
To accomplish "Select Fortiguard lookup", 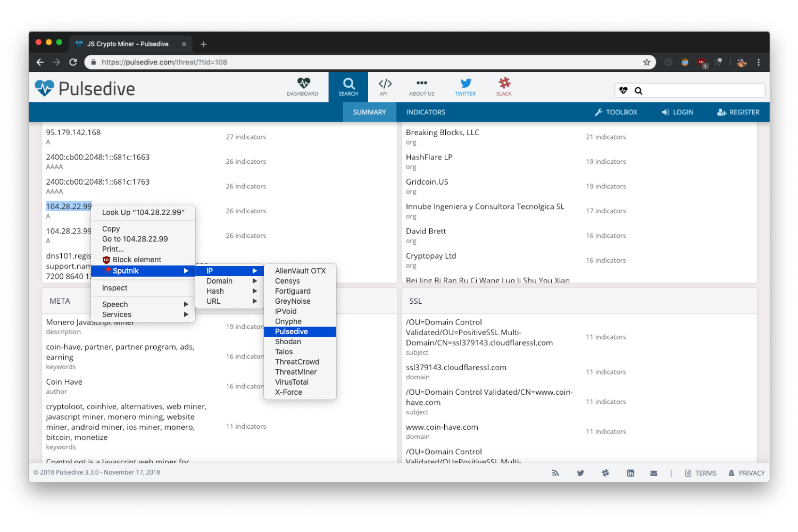I will [x=300, y=291].
